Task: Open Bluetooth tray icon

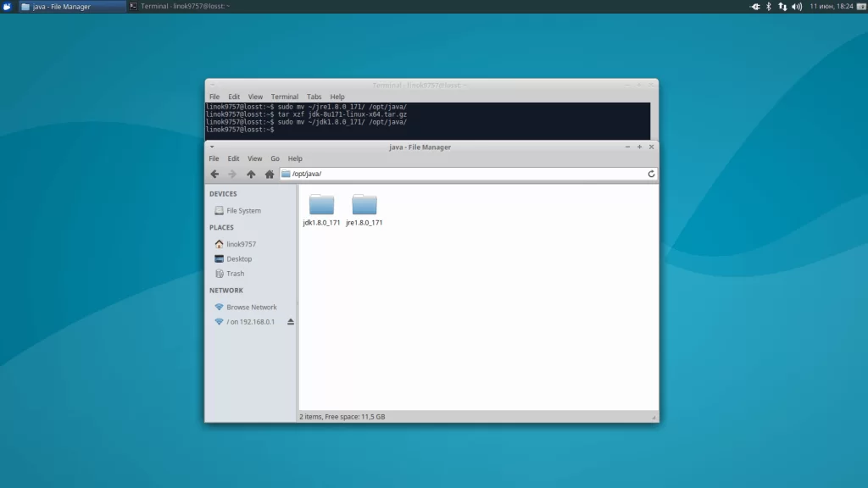Action: 768,6
